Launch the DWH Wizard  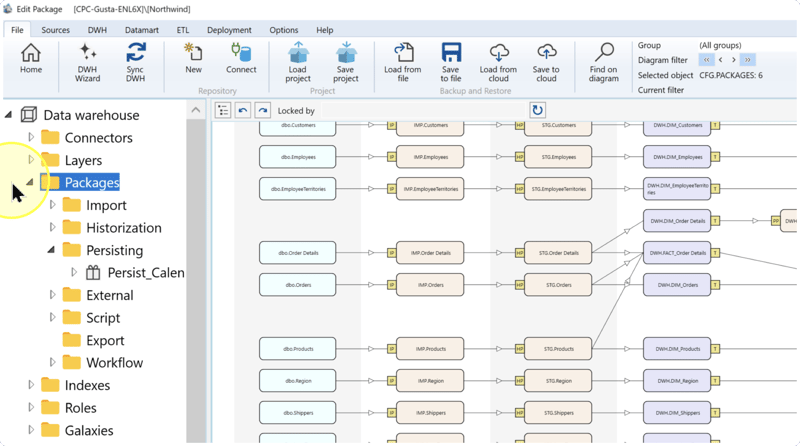(87, 63)
